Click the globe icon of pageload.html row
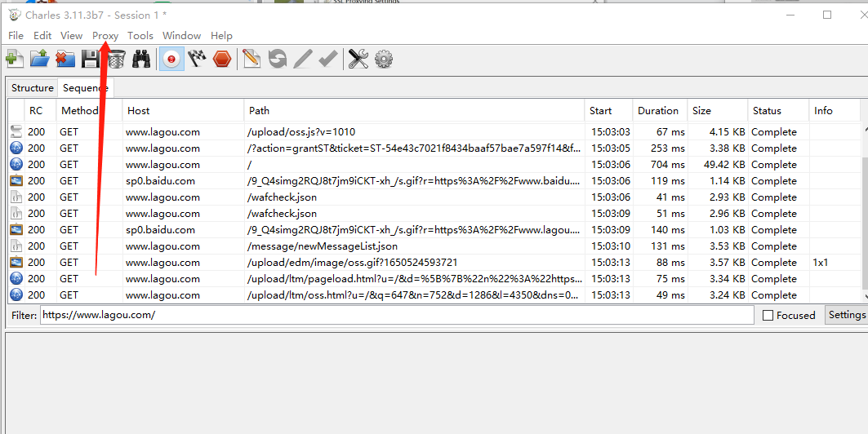 tap(16, 279)
